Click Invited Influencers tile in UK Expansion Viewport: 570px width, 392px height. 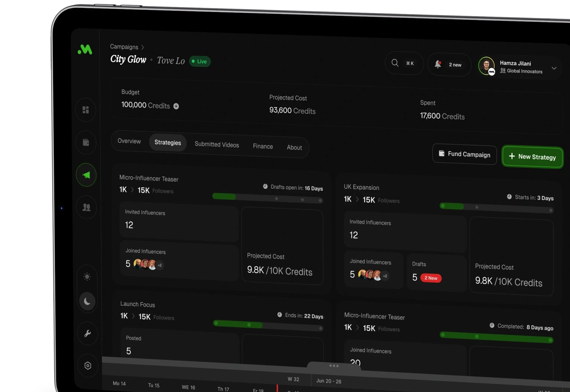click(405, 231)
